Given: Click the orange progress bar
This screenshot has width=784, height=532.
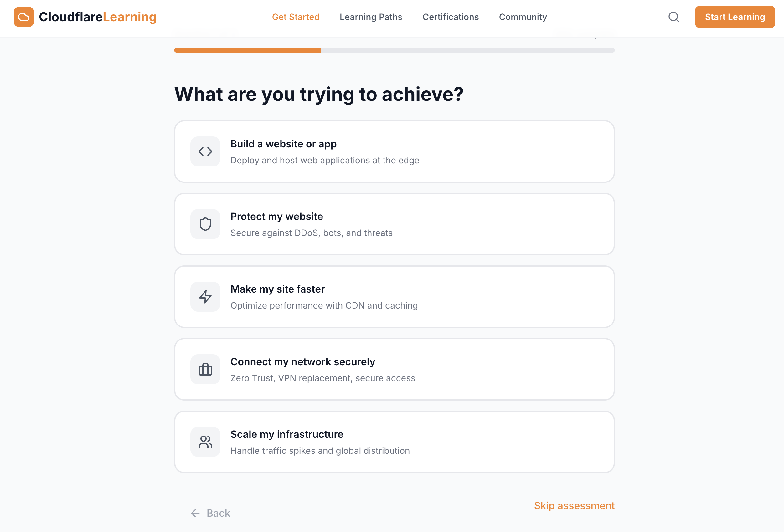Looking at the screenshot, I should click(x=247, y=49).
